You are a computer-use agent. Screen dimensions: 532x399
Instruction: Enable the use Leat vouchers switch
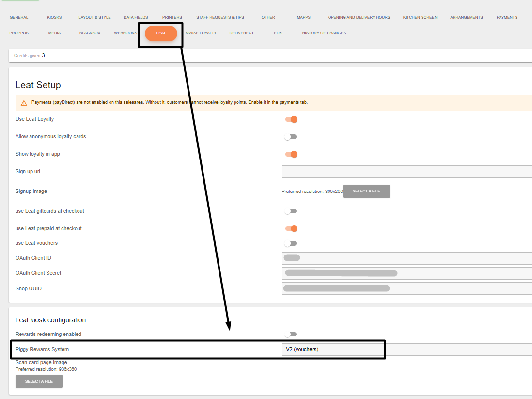pos(291,243)
